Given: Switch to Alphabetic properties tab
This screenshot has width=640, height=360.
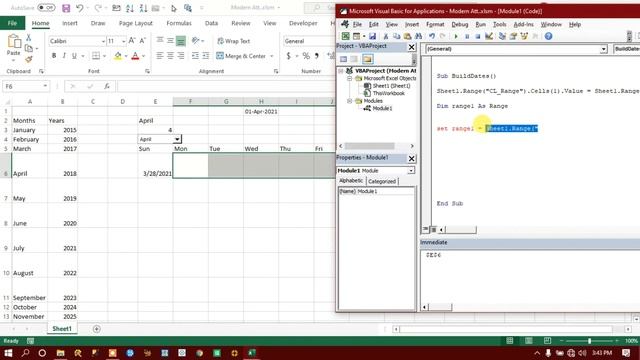Looking at the screenshot, I should (x=351, y=181).
